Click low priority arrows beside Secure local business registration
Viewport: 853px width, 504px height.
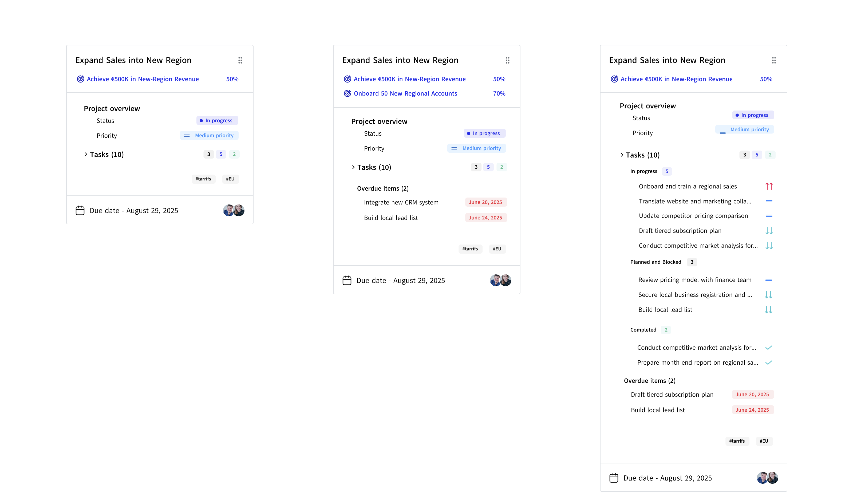coord(768,295)
